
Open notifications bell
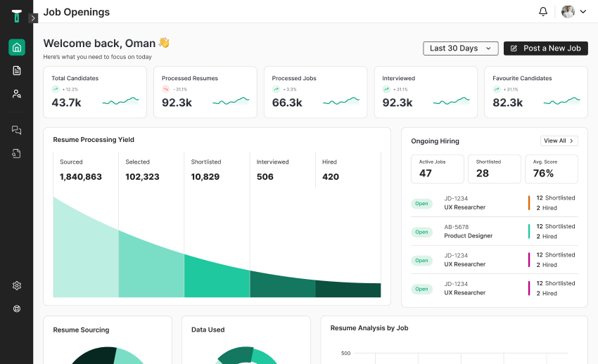pyautogui.click(x=543, y=11)
